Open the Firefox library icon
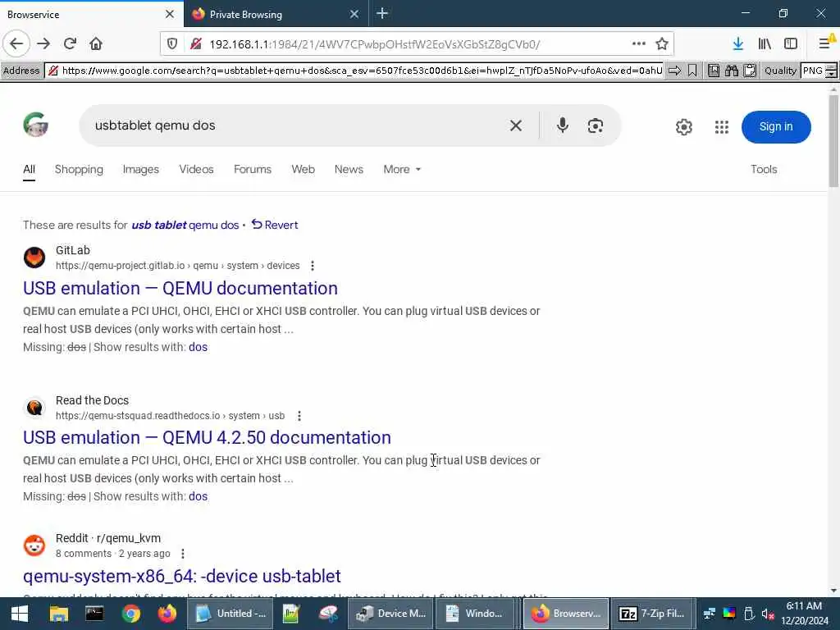The width and height of the screenshot is (840, 630). pos(765,44)
